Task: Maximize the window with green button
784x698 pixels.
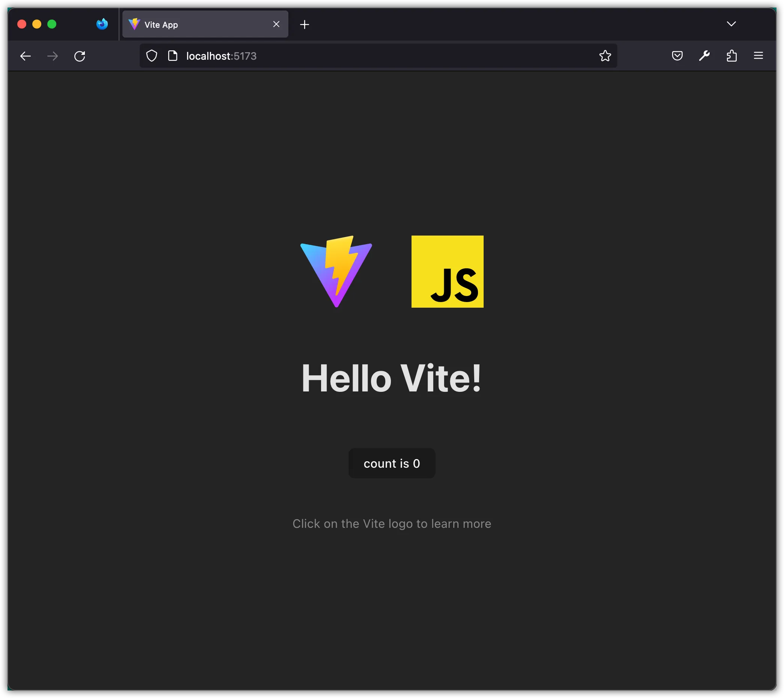Action: (x=52, y=24)
